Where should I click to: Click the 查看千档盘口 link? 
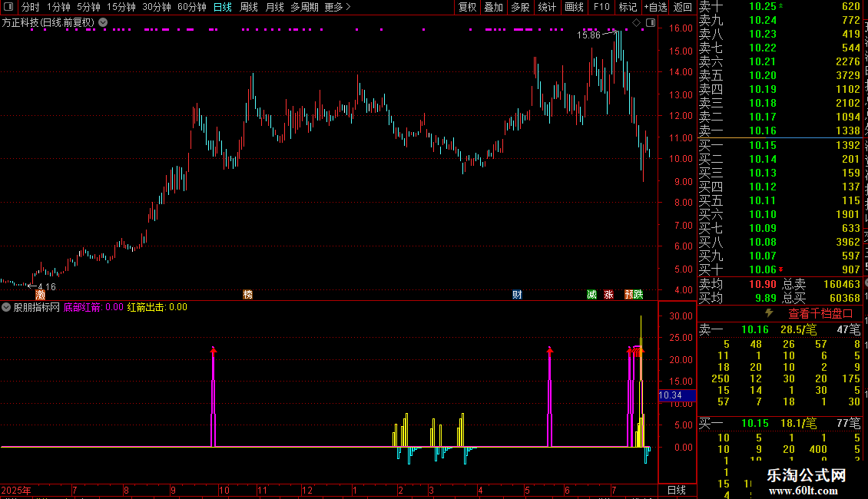coord(820,314)
